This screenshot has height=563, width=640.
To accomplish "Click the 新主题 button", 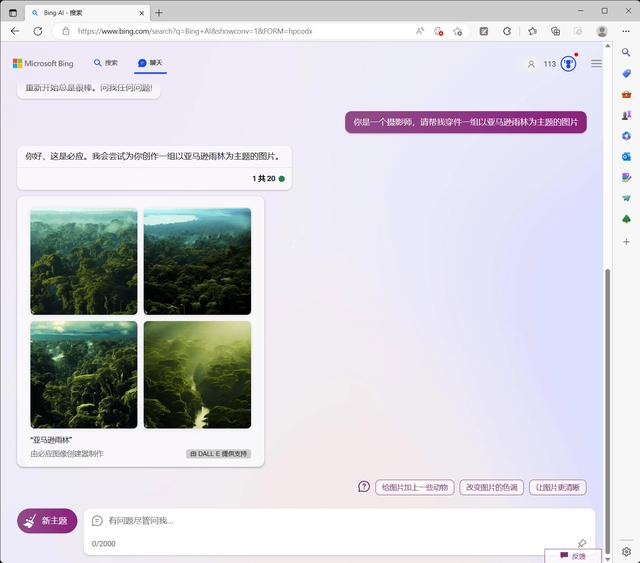I will tap(47, 521).
